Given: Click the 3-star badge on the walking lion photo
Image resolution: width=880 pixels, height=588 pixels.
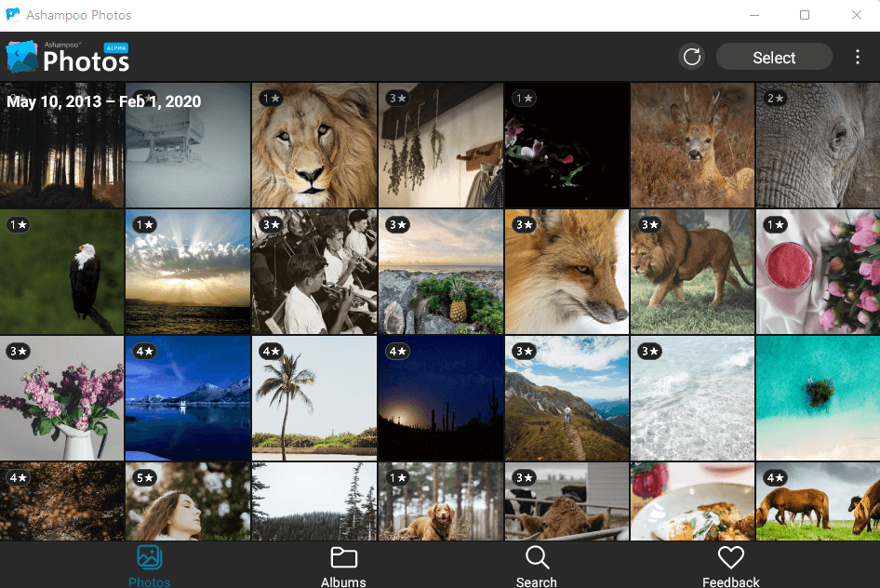Looking at the screenshot, I should (x=649, y=225).
